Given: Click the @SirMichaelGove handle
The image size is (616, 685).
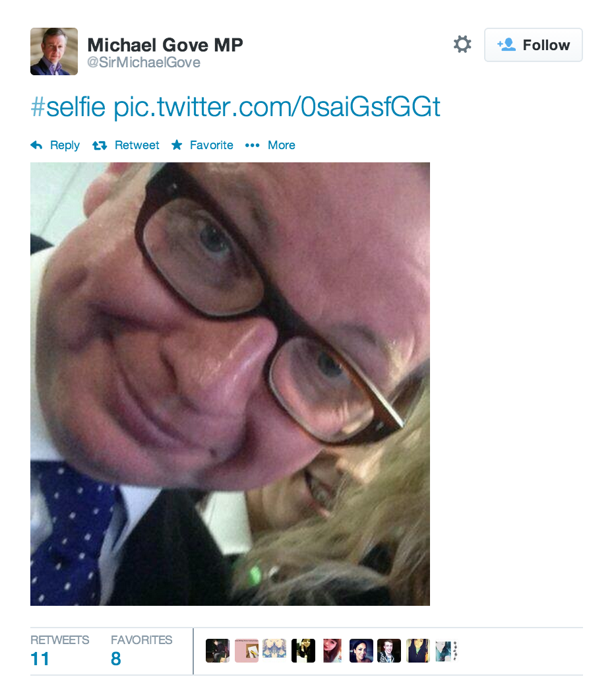Looking at the screenshot, I should 144,63.
